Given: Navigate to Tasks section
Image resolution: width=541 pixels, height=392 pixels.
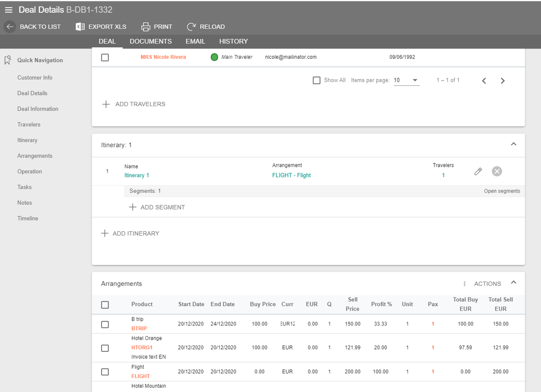Looking at the screenshot, I should (25, 187).
